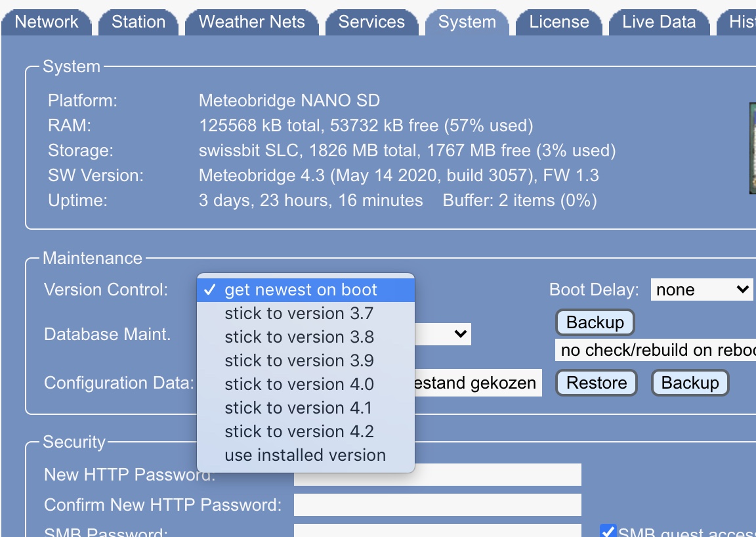
Task: Click Restore for configuration data
Action: [596, 383]
